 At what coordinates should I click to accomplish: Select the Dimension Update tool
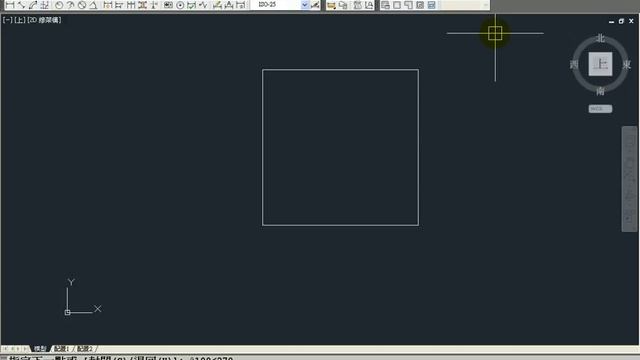pyautogui.click(x=241, y=5)
